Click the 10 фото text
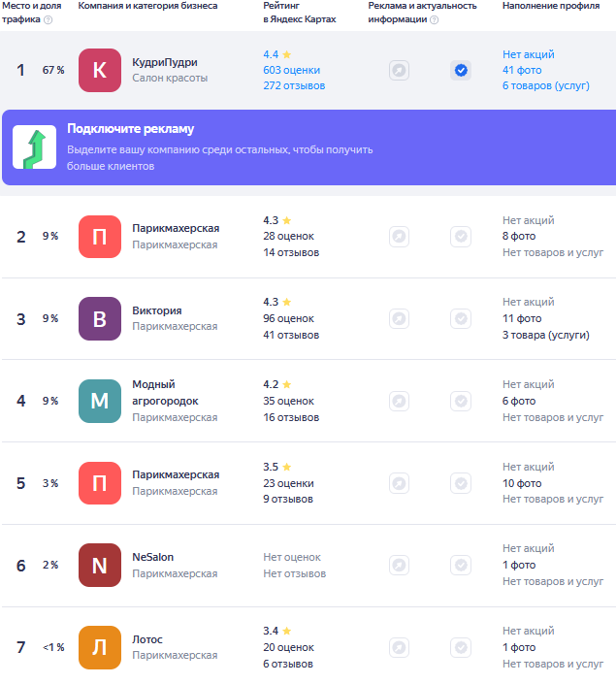The width and height of the screenshot is (616, 684). [522, 483]
